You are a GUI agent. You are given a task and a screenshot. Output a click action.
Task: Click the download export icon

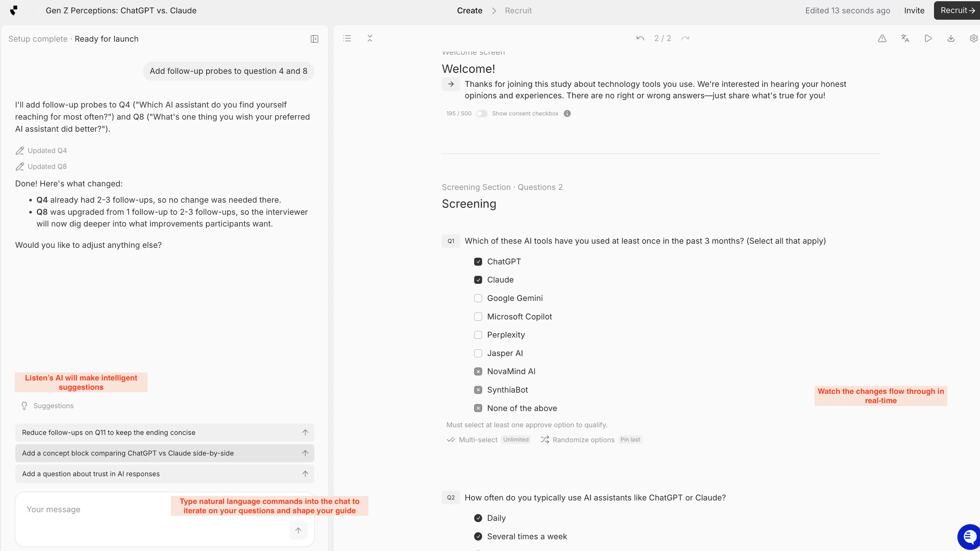(x=951, y=38)
